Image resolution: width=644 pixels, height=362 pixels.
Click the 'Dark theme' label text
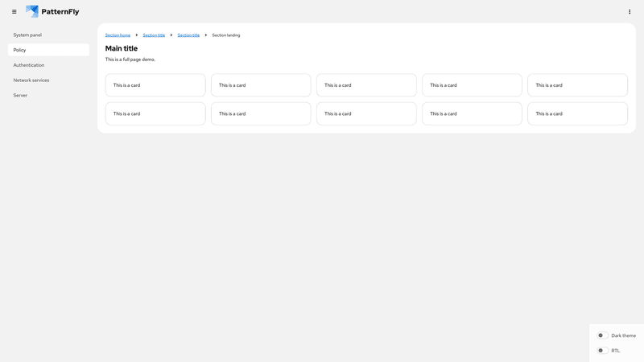[x=623, y=335]
